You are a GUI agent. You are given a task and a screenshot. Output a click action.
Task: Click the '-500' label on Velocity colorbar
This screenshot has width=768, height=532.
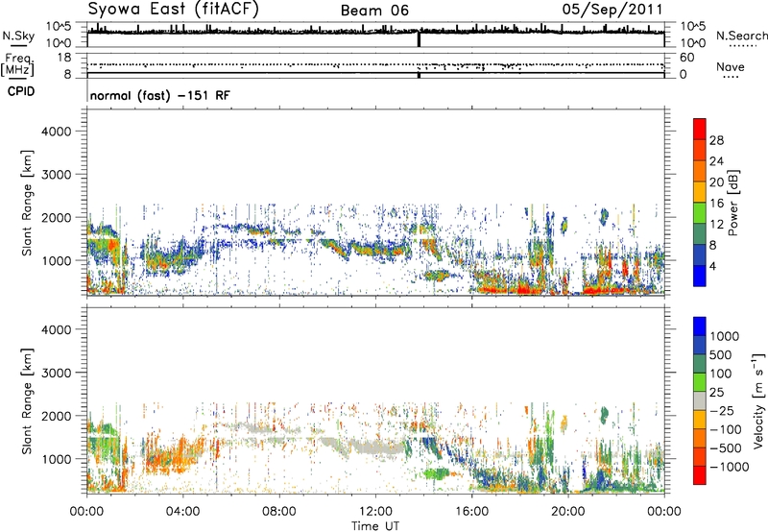click(726, 448)
